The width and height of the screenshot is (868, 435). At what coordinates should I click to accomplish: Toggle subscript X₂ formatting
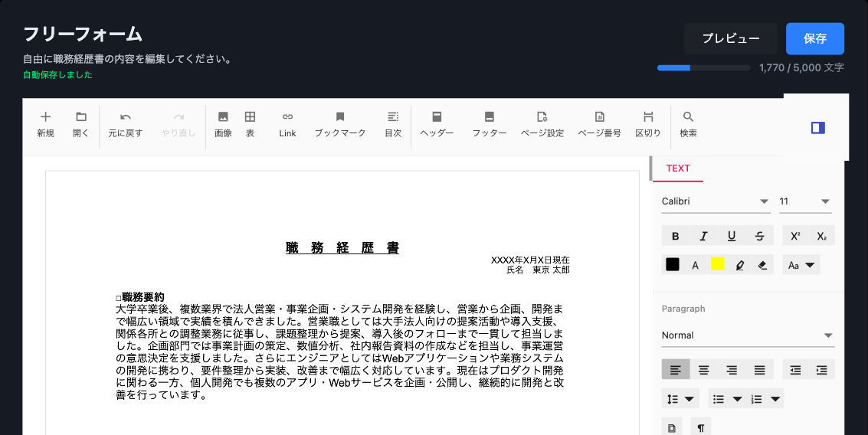(x=821, y=236)
